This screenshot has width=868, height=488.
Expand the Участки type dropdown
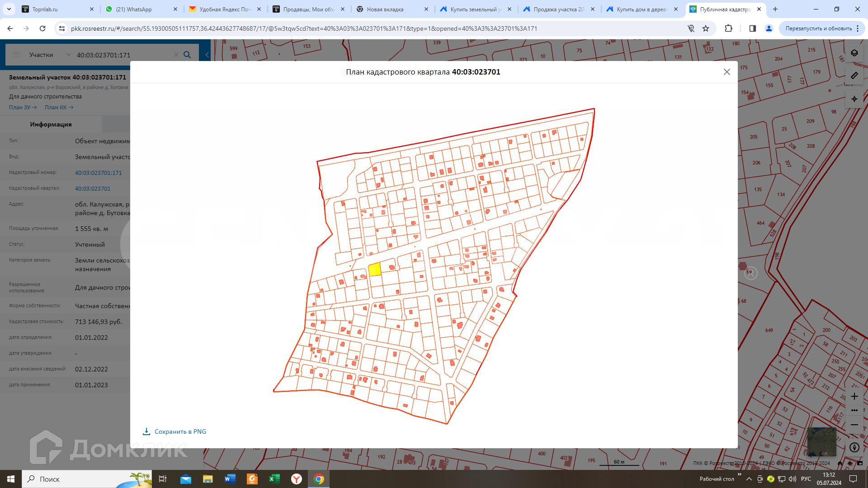tap(68, 55)
